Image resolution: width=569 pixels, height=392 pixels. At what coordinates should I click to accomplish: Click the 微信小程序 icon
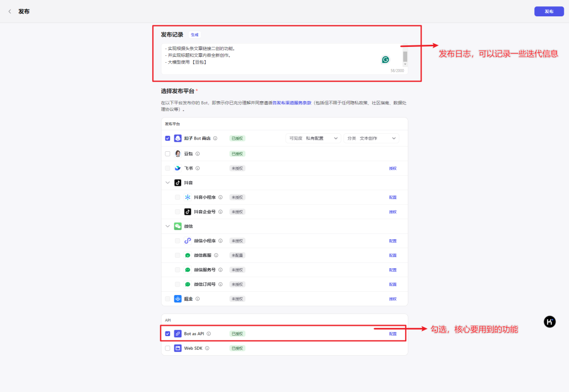pyautogui.click(x=188, y=241)
